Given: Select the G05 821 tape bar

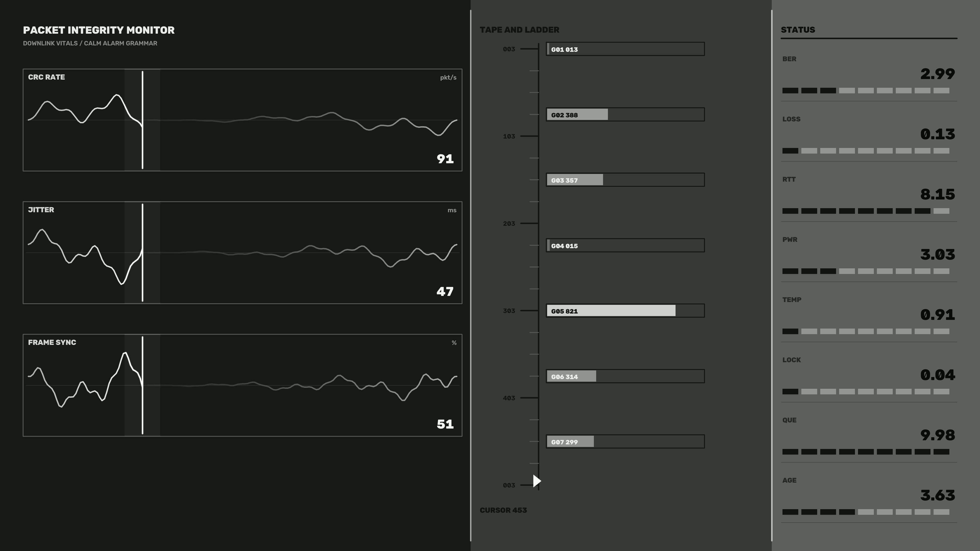Looking at the screenshot, I should point(625,311).
